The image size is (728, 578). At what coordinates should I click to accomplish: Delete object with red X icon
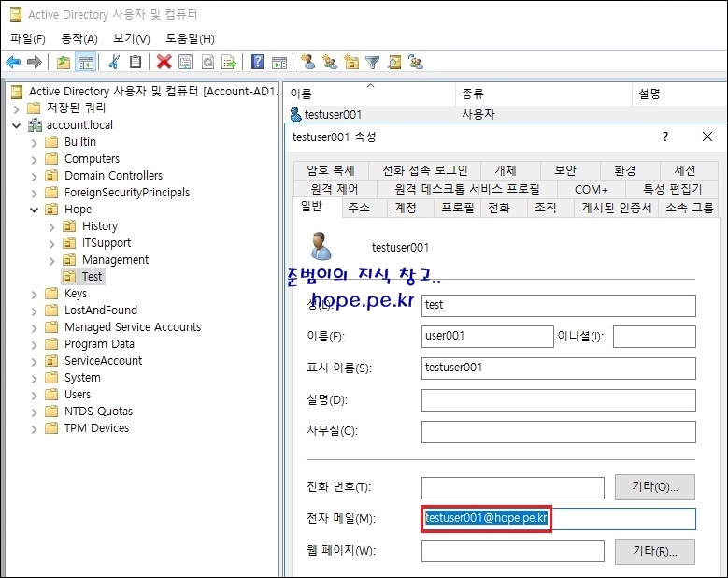click(164, 62)
